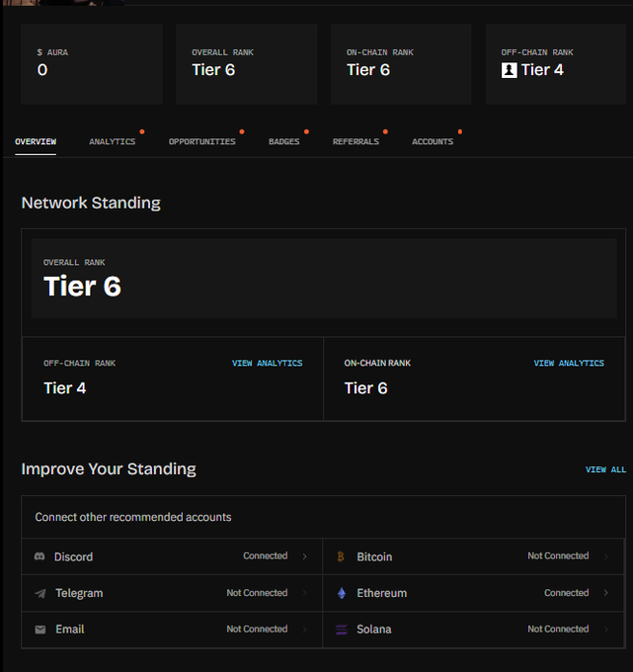Click Telegram Not Connected status
633x672 pixels.
pyautogui.click(x=257, y=593)
